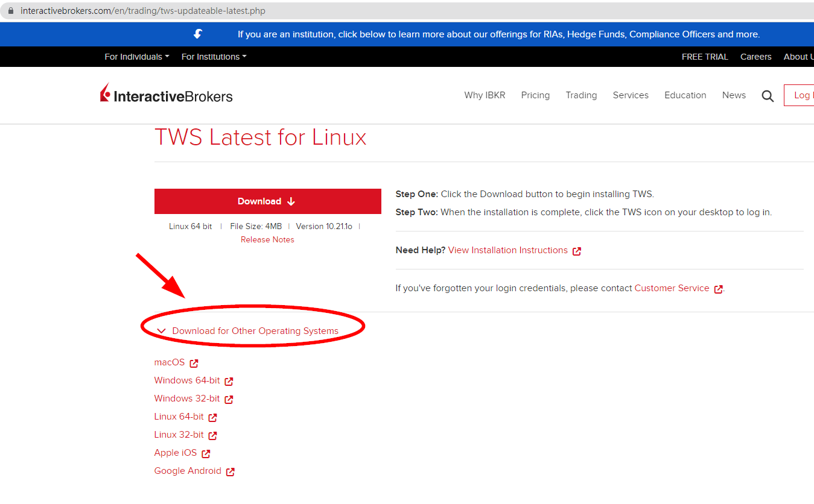Click the Version 10.21.1o text

(324, 226)
